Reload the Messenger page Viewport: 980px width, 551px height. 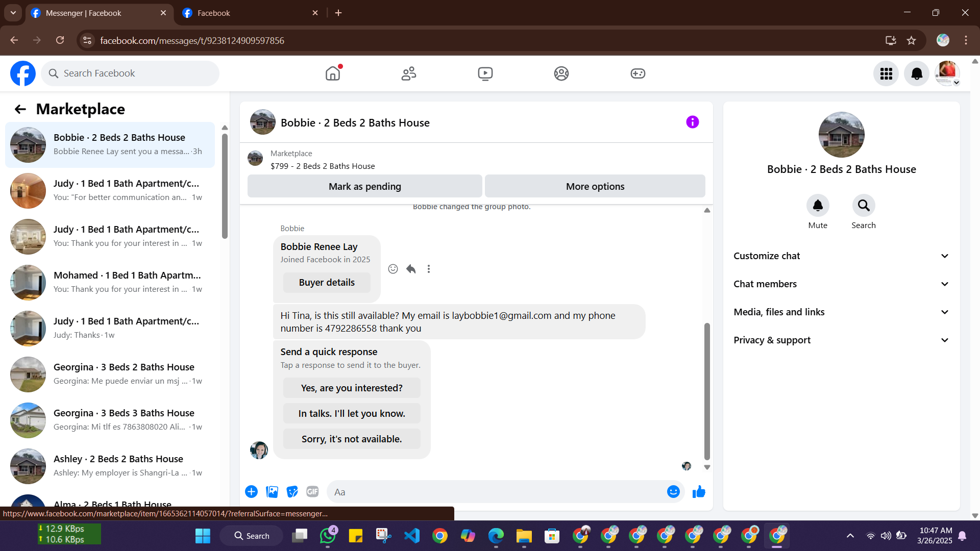tap(60, 40)
